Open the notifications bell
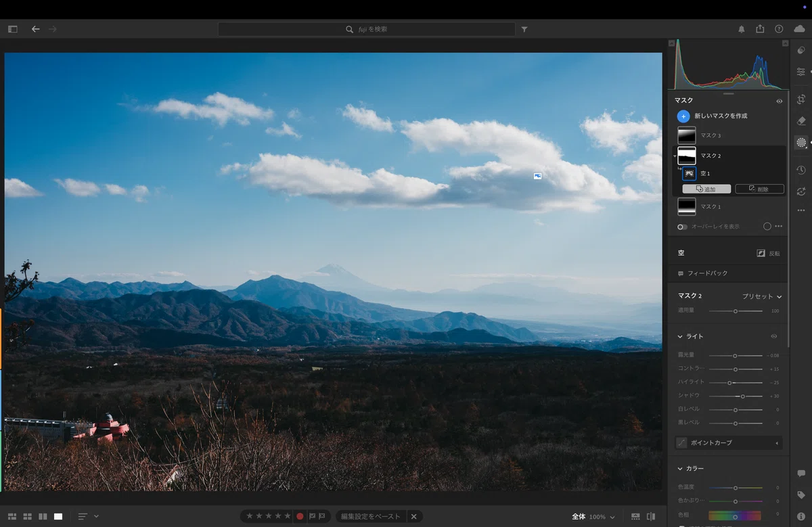This screenshot has height=527, width=812. (x=742, y=29)
